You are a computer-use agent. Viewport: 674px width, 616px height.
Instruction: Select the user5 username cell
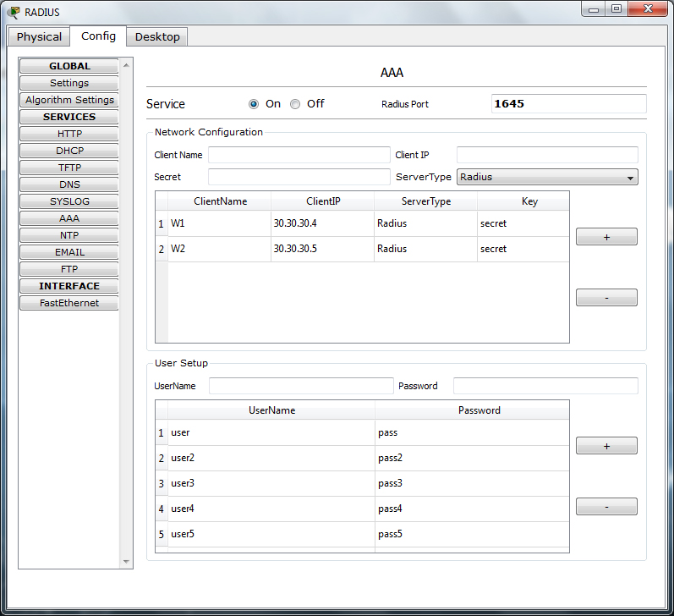click(271, 534)
